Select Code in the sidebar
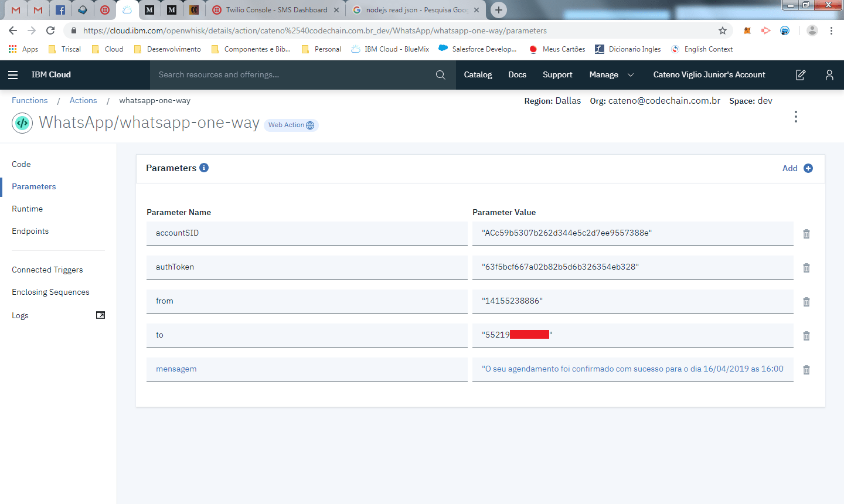844x504 pixels. (x=21, y=164)
